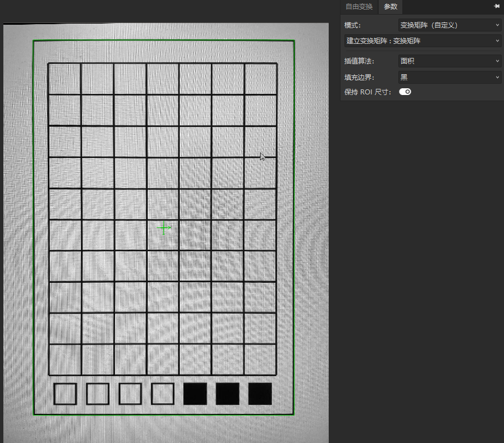Open the 模式 dropdown showing 变换矩阵（自定义）
This screenshot has height=443, width=504.
tap(449, 25)
